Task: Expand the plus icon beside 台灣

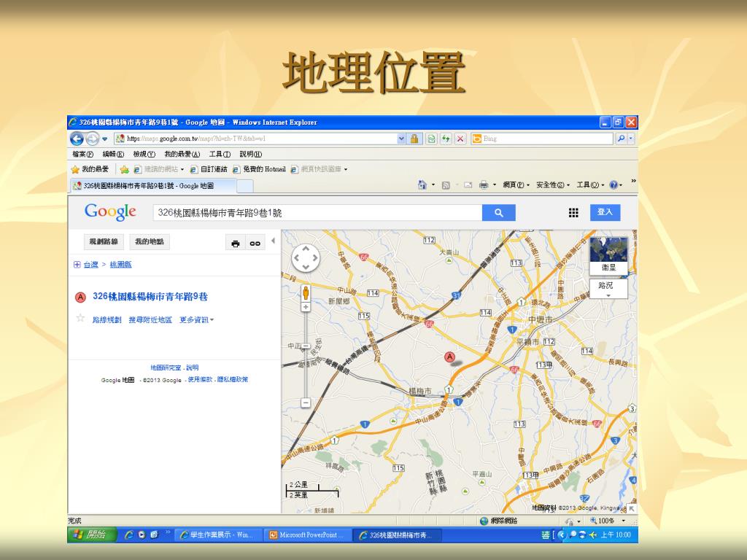Action: click(x=77, y=265)
